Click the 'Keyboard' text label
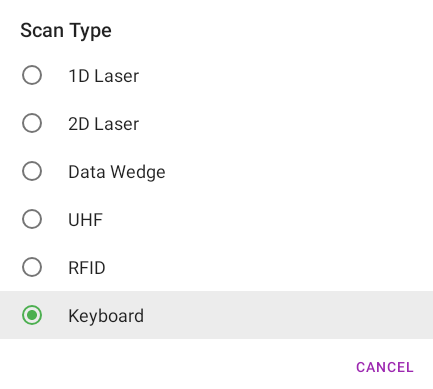Image resolution: width=433 pixels, height=389 pixels. 106,316
